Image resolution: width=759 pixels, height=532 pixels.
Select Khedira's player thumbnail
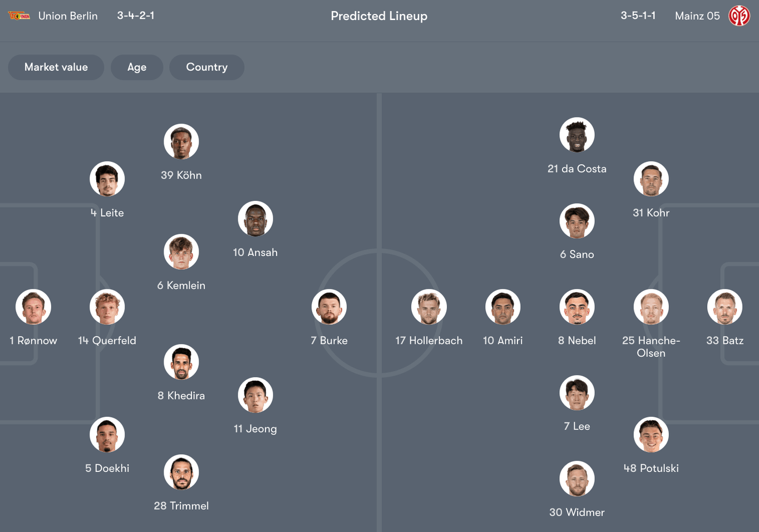(181, 362)
